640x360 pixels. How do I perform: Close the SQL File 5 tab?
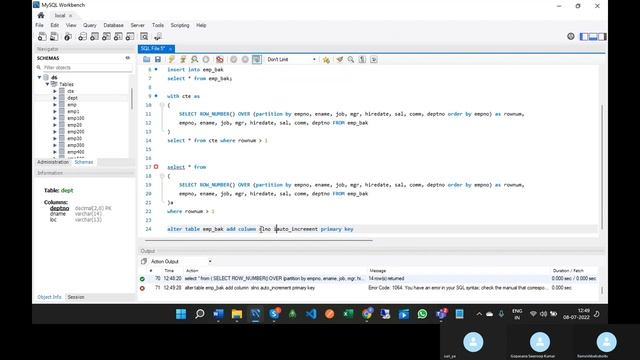pyautogui.click(x=171, y=49)
